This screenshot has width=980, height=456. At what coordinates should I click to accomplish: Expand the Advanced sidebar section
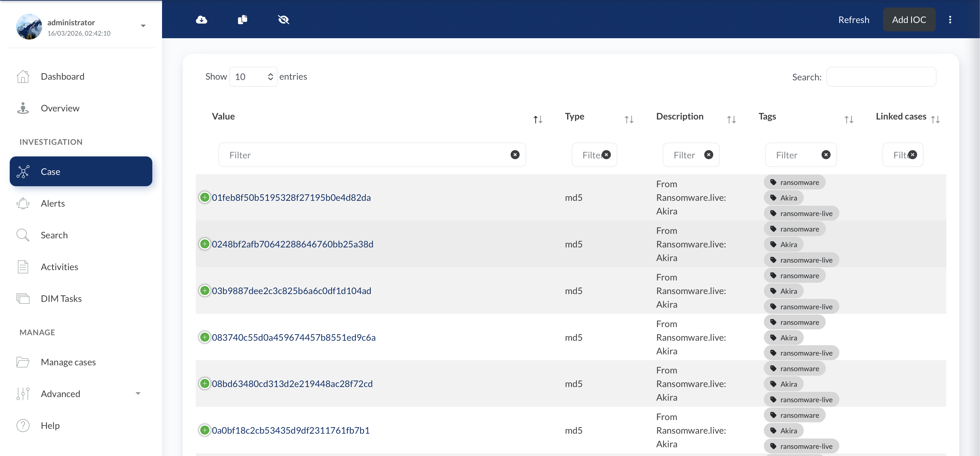point(138,393)
